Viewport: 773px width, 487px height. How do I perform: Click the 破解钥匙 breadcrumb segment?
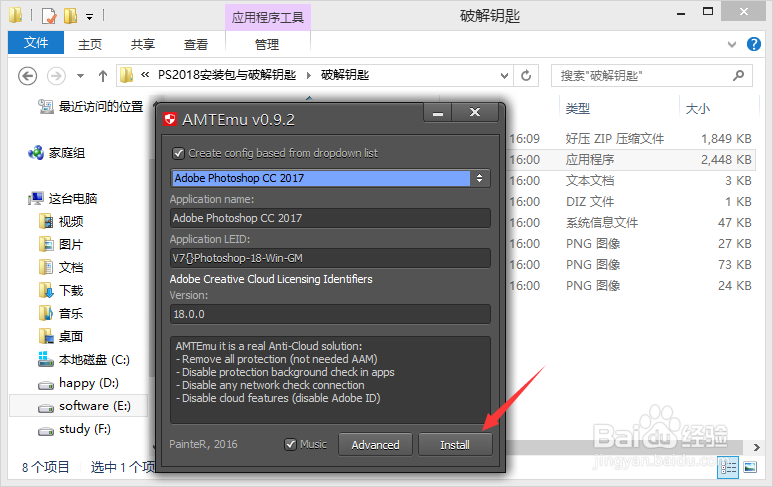coord(345,75)
